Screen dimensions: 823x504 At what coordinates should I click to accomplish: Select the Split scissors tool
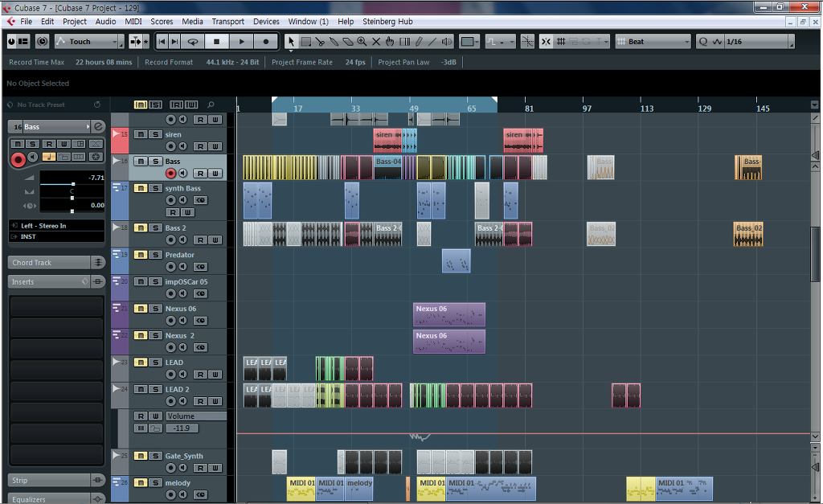click(320, 42)
